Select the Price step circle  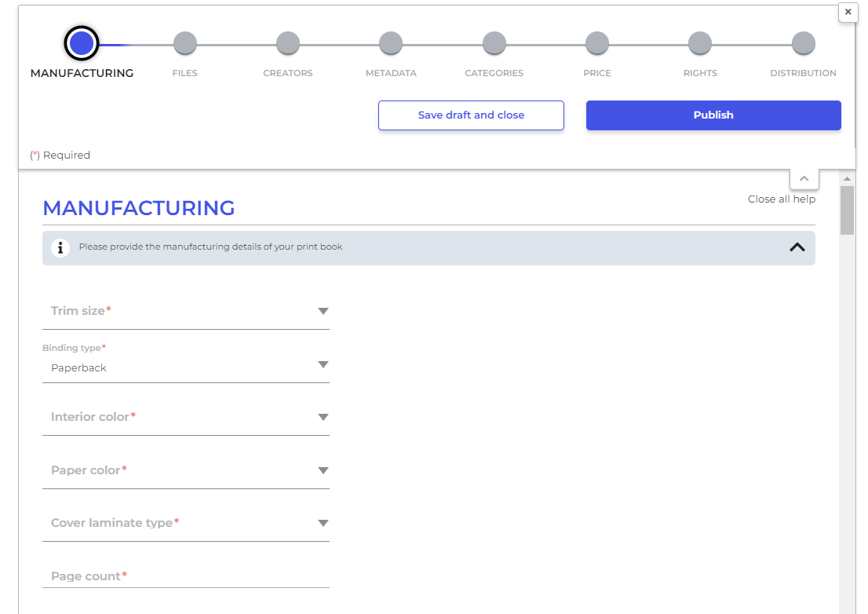click(x=597, y=43)
